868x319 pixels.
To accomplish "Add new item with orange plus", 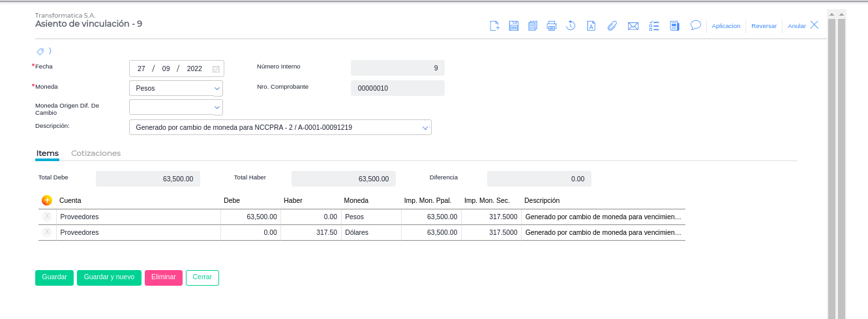I will [47, 200].
